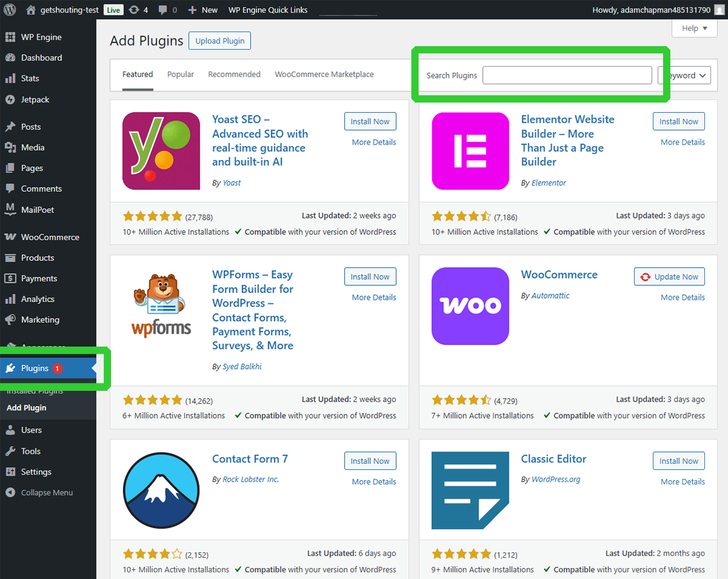The image size is (728, 579).
Task: Expand the Help dropdown panel
Action: (x=693, y=28)
